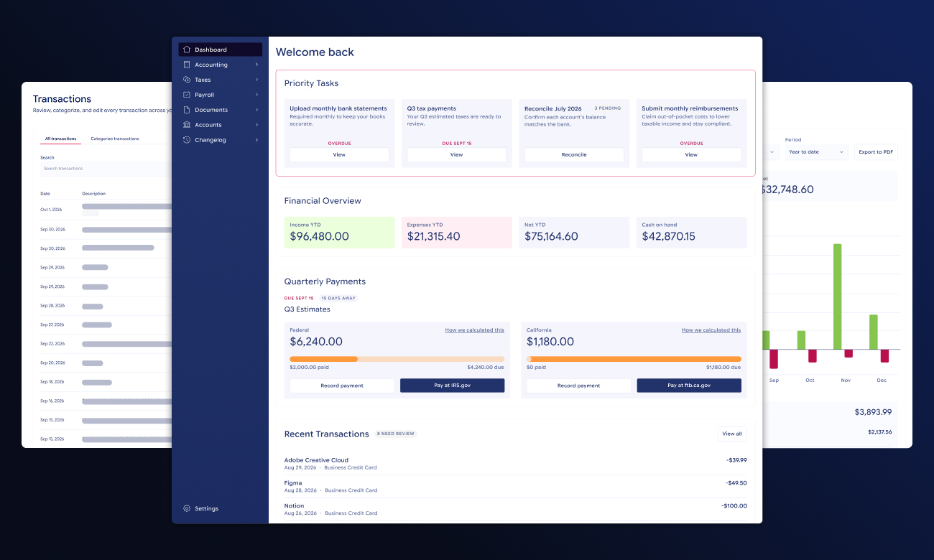Viewport: 934px width, 560px height.
Task: Open the Notion transaction row
Action: 516,510
